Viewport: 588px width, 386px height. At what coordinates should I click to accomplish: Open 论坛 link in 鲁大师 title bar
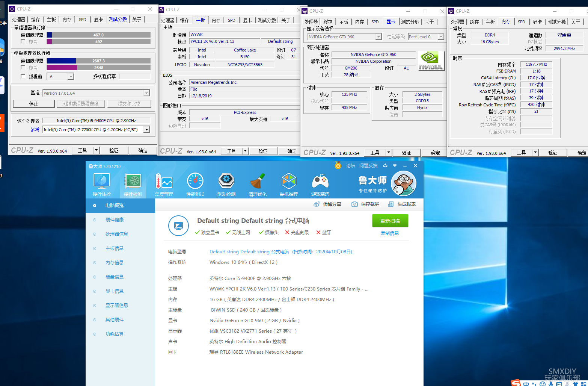351,165
